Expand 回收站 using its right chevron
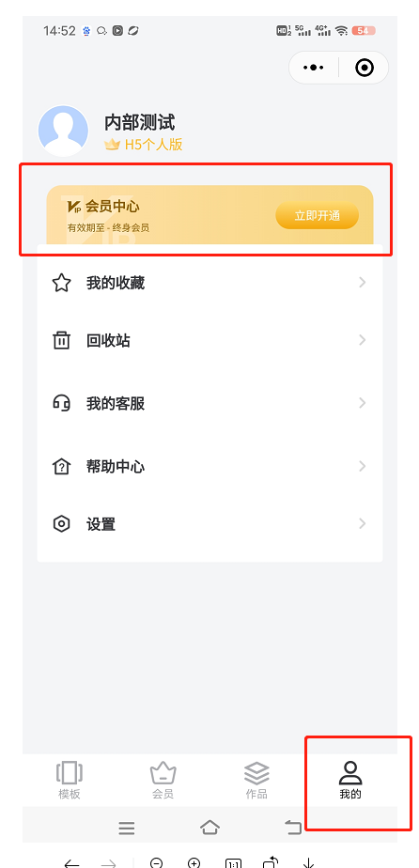Screen dimensions: 419x868 click(x=362, y=339)
